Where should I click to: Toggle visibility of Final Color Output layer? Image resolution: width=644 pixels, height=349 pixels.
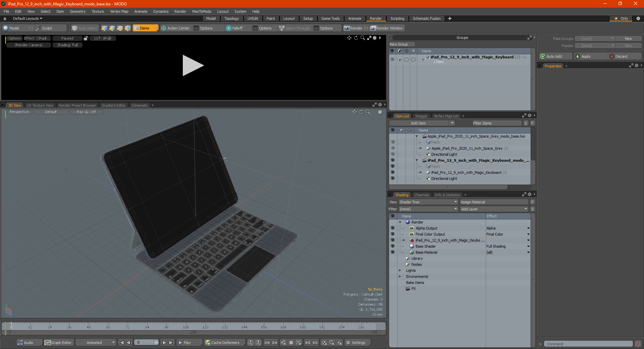tap(393, 234)
